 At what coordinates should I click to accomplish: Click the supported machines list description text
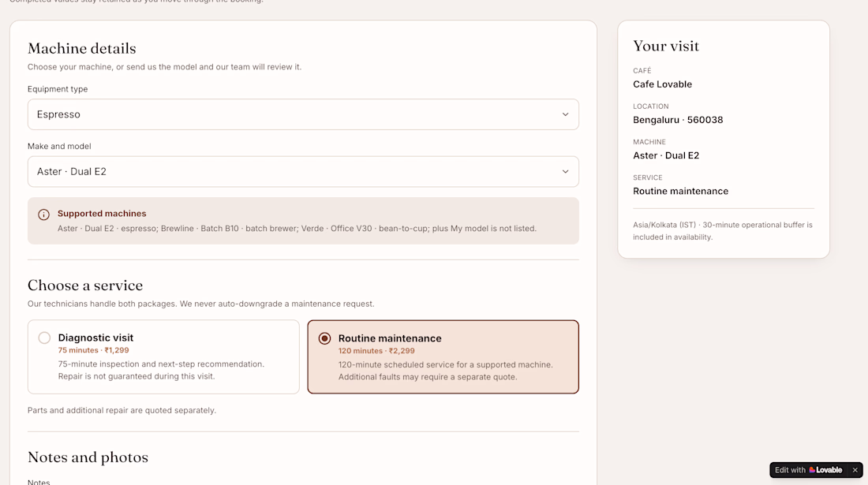coord(297,229)
